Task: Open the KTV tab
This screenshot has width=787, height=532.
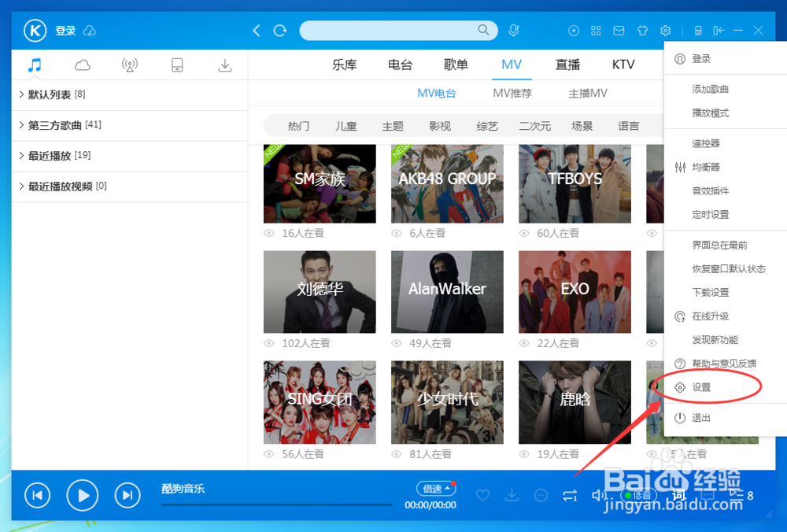Action: click(623, 65)
